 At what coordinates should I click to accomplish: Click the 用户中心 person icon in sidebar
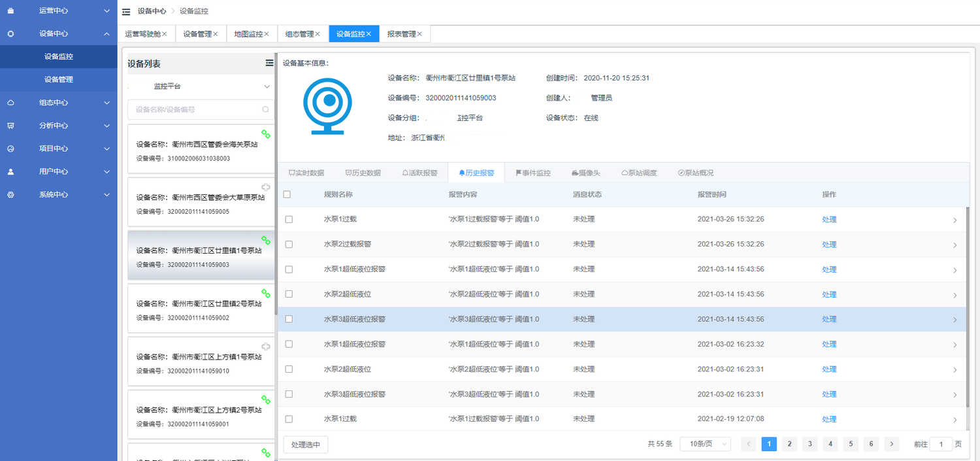click(x=10, y=171)
